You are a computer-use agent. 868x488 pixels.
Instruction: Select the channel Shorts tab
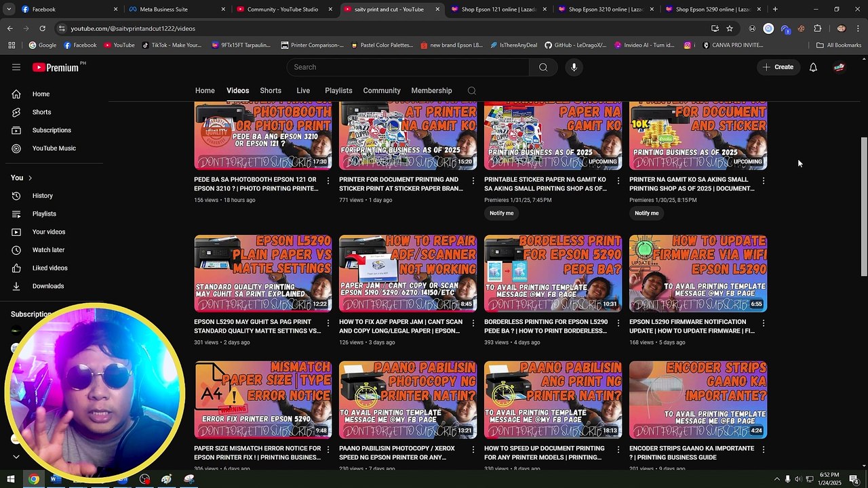tap(271, 91)
